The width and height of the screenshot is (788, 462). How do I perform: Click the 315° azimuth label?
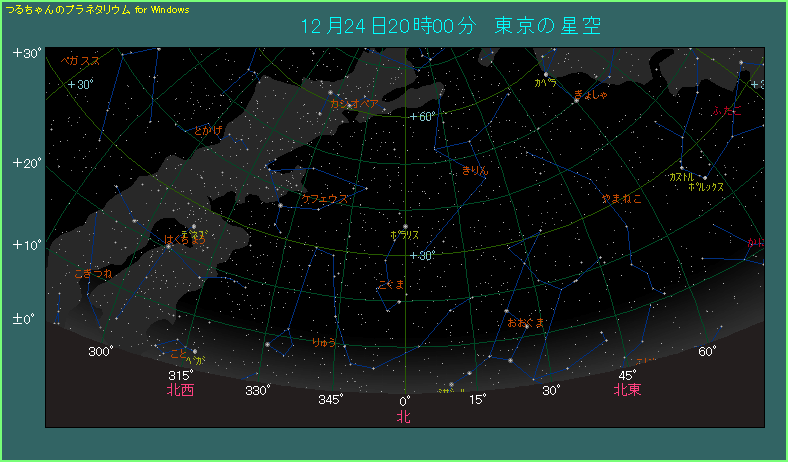click(181, 376)
